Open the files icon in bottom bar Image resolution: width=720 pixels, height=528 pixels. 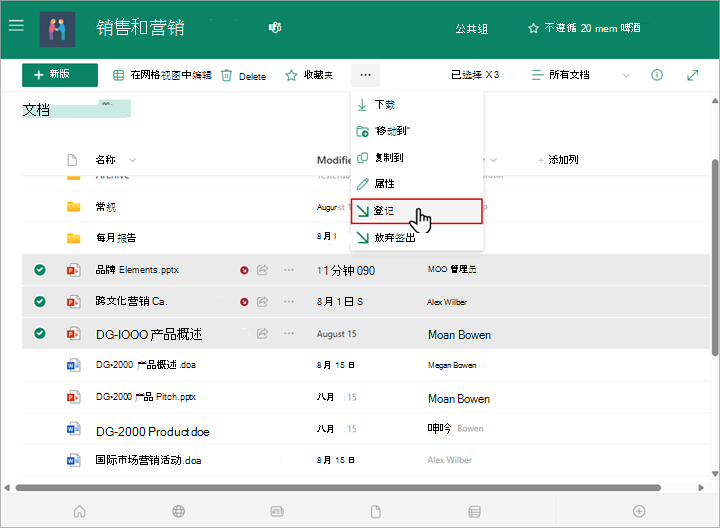[376, 511]
